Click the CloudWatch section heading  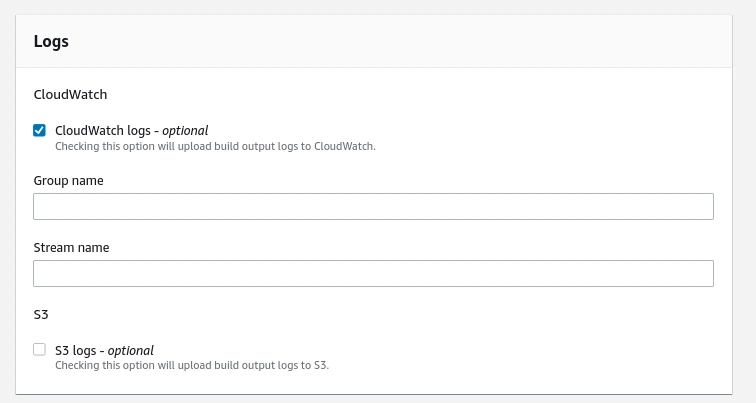tap(70, 95)
